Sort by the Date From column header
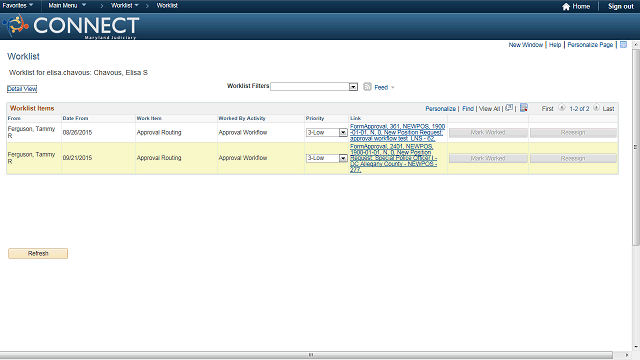Image resolution: width=640 pixels, height=360 pixels. [75, 118]
